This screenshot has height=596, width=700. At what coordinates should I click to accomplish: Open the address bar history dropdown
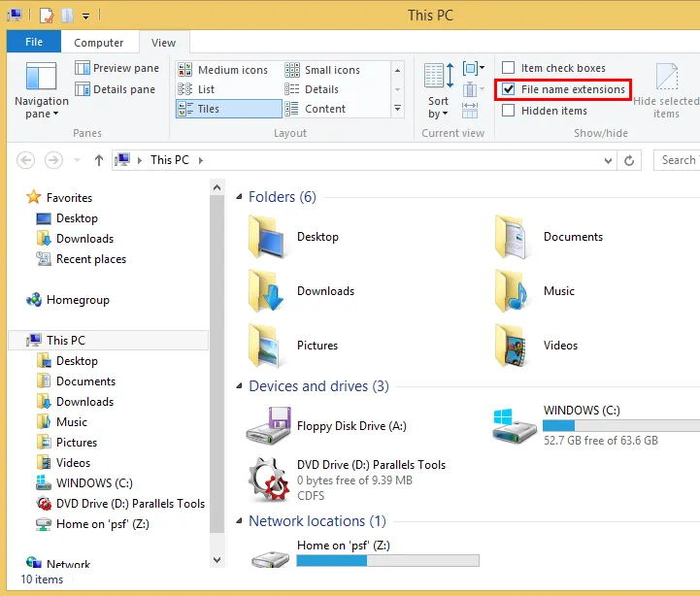click(x=608, y=160)
